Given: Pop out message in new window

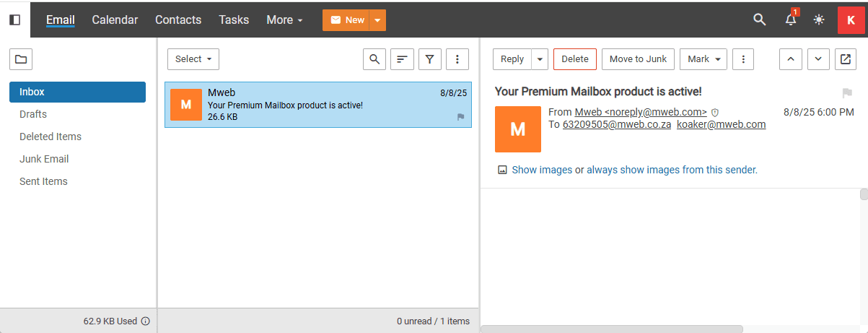Looking at the screenshot, I should click(846, 59).
